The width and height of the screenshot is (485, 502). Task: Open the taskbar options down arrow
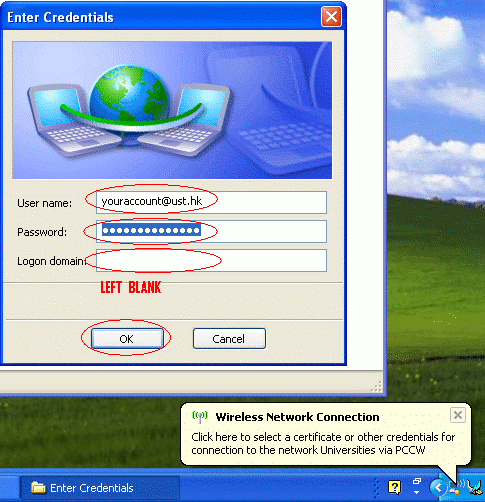coord(417,492)
